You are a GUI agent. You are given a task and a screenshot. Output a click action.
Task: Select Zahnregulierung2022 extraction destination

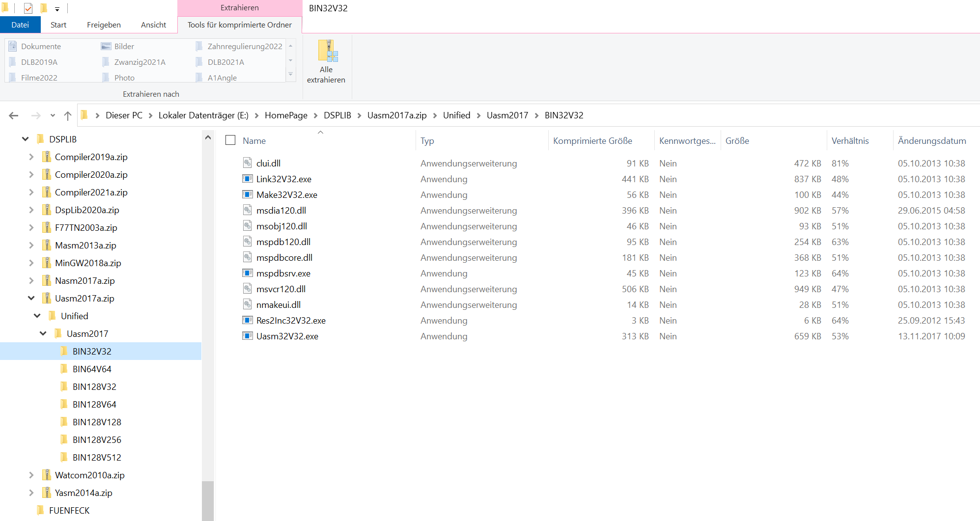(239, 46)
